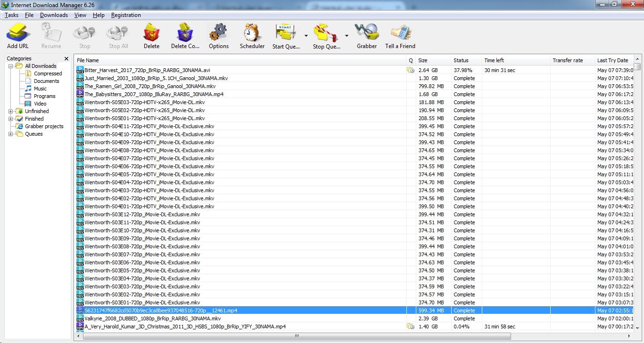The width and height of the screenshot is (644, 343).
Task: Click the Delete Completed toolbar icon
Action: (185, 33)
